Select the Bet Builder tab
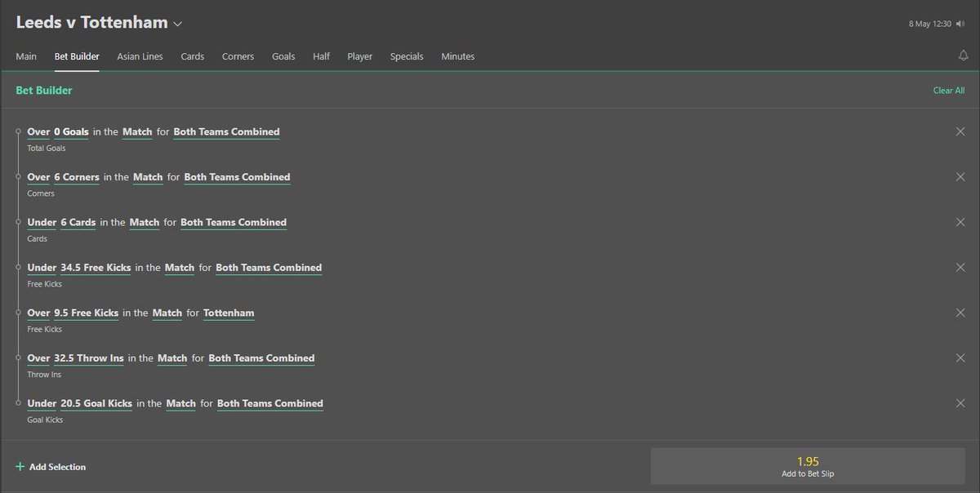This screenshot has height=493, width=980. [77, 56]
